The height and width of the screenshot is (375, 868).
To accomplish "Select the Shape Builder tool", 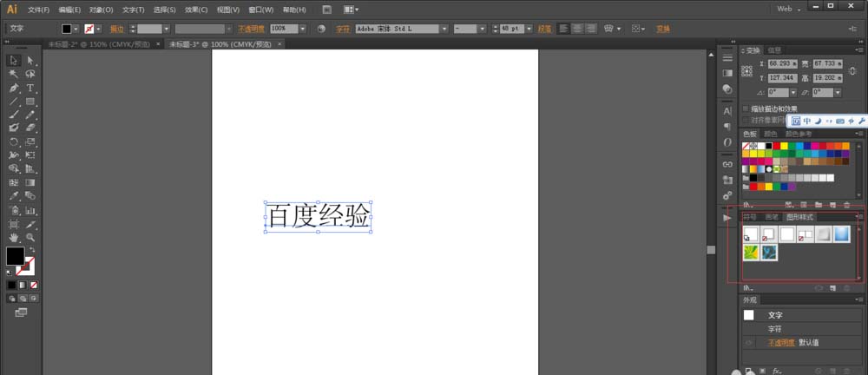I will 15,169.
